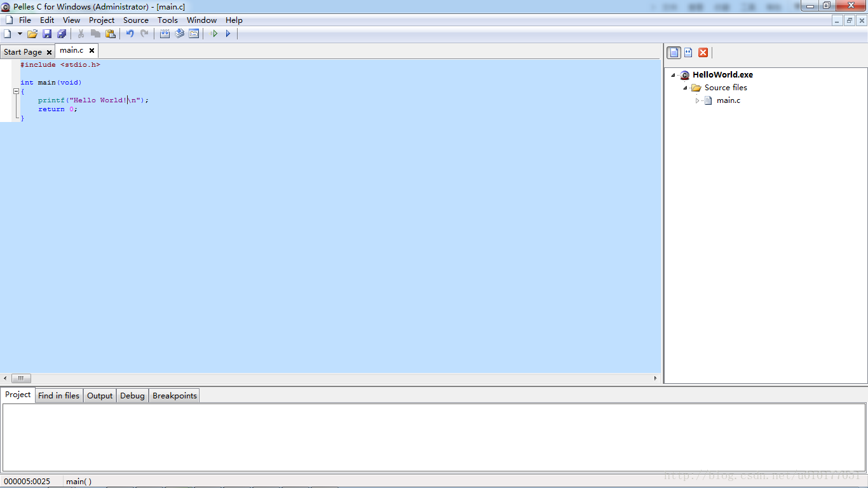Save all files with the stacked floppies icon

pyautogui.click(x=62, y=34)
